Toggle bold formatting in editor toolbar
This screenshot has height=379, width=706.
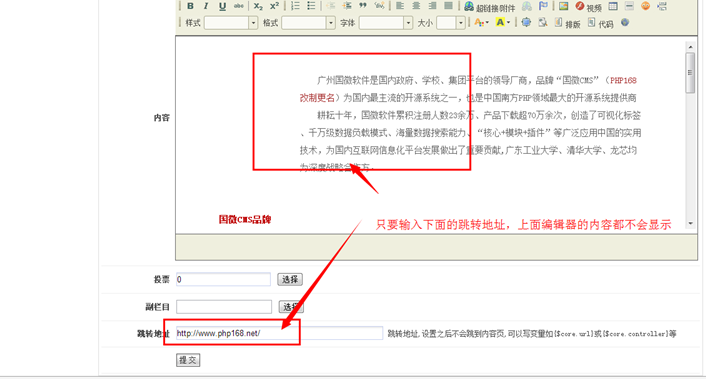(190, 6)
